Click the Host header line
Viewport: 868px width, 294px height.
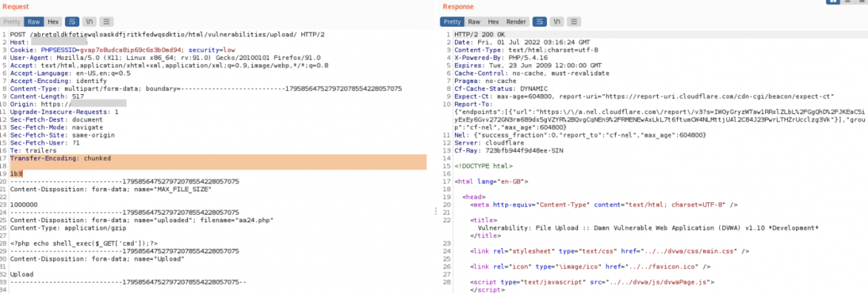coord(49,42)
